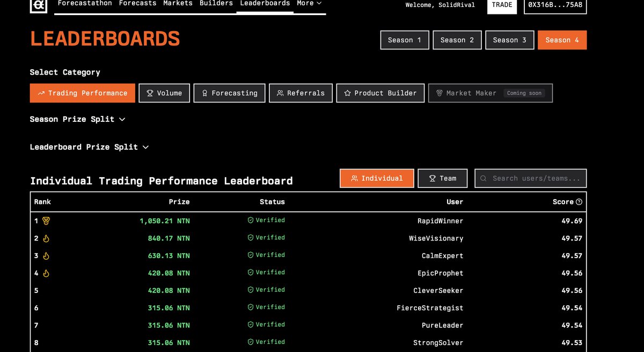Focus the Search users/teams field
Screen dimensions: 644x352
click(x=531, y=178)
